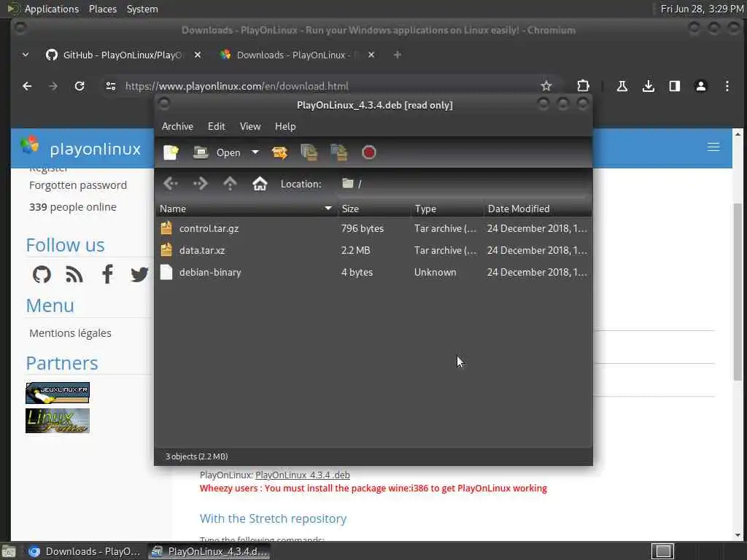The width and height of the screenshot is (747, 560).
Task: Open Chromium tab search dropdown
Action: (26, 55)
